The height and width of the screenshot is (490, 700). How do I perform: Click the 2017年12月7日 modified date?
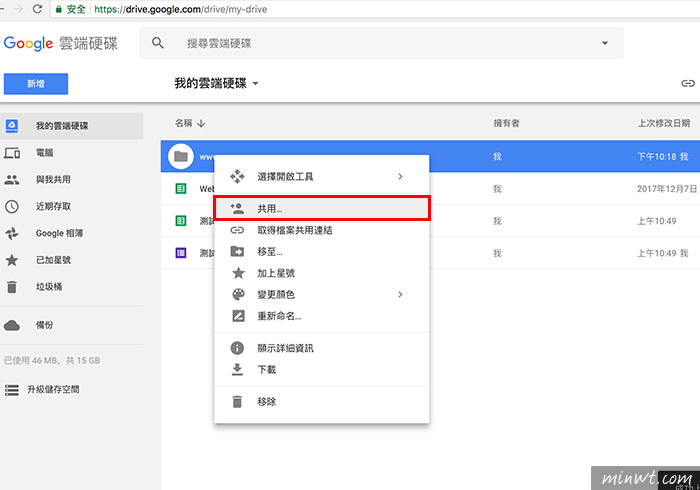[x=667, y=189]
